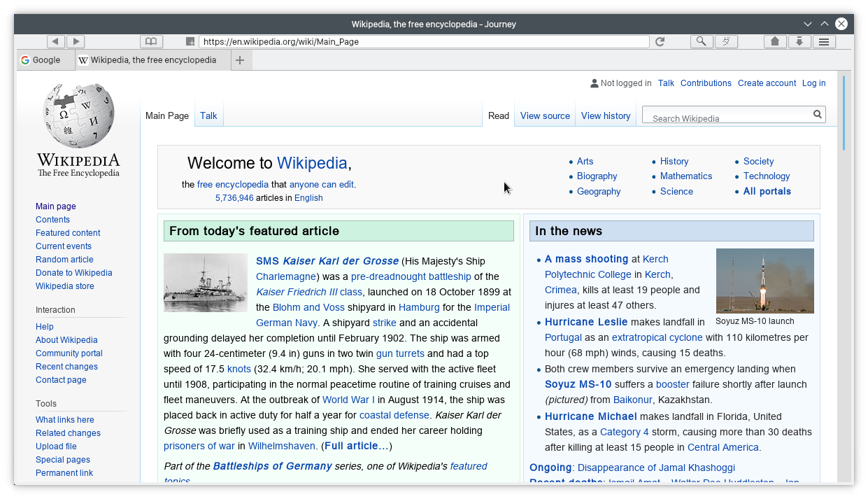Follow the Hurricane Leslie link
Image resolution: width=868 pixels, height=499 pixels.
(586, 322)
